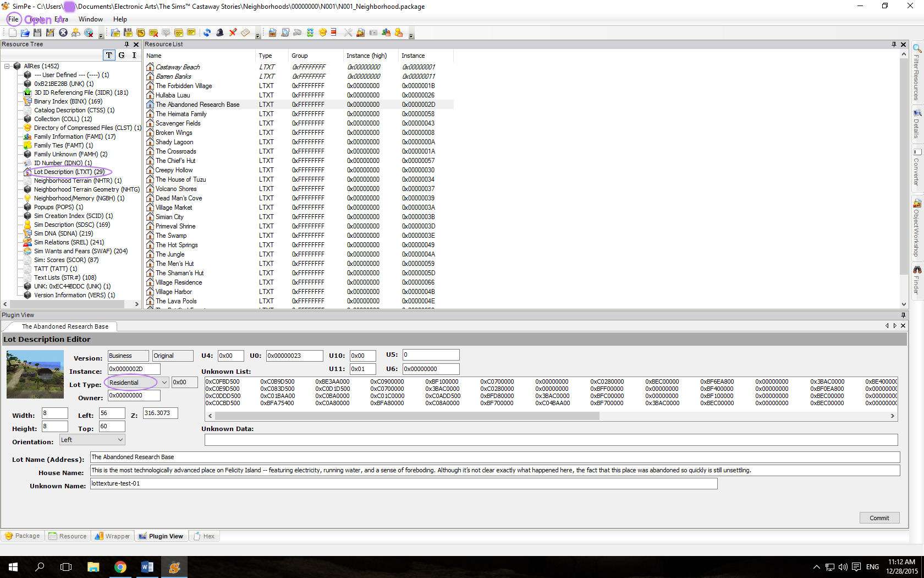Open the Help menu
The width and height of the screenshot is (924, 578).
tap(120, 19)
